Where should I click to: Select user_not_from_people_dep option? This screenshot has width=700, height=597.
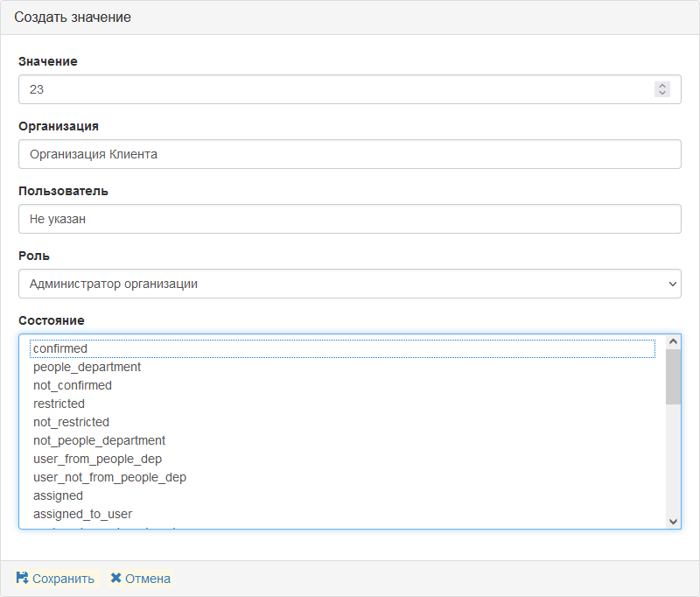[109, 477]
